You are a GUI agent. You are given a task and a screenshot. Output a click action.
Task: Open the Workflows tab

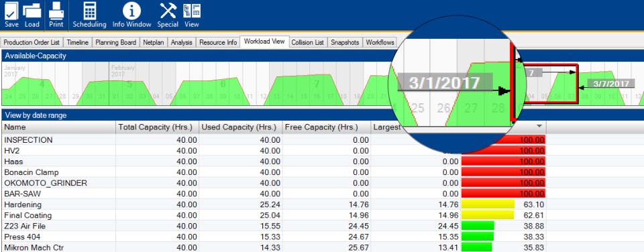[x=380, y=42]
